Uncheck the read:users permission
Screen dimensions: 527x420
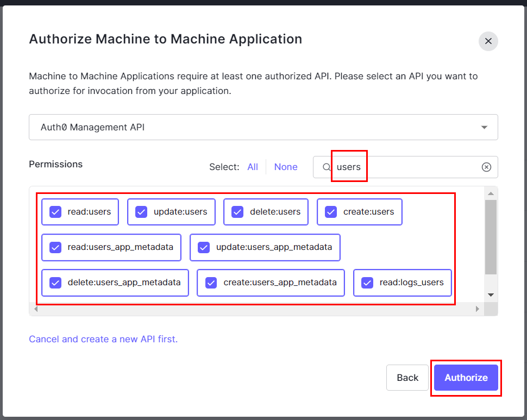tap(54, 212)
